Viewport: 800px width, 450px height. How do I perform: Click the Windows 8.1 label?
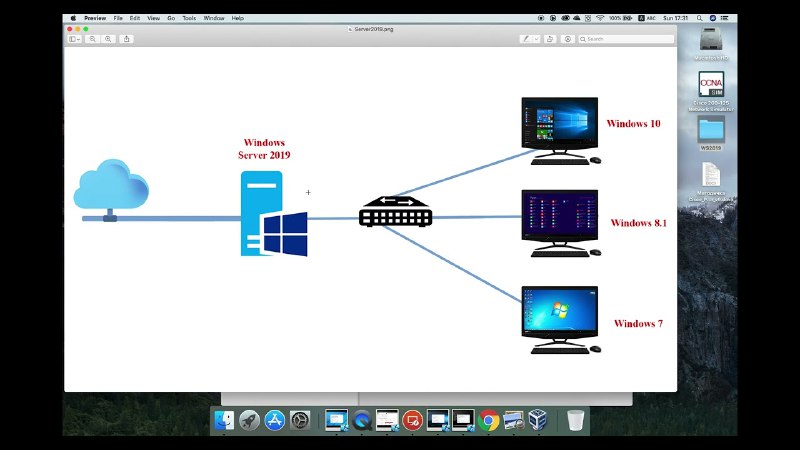(x=639, y=223)
